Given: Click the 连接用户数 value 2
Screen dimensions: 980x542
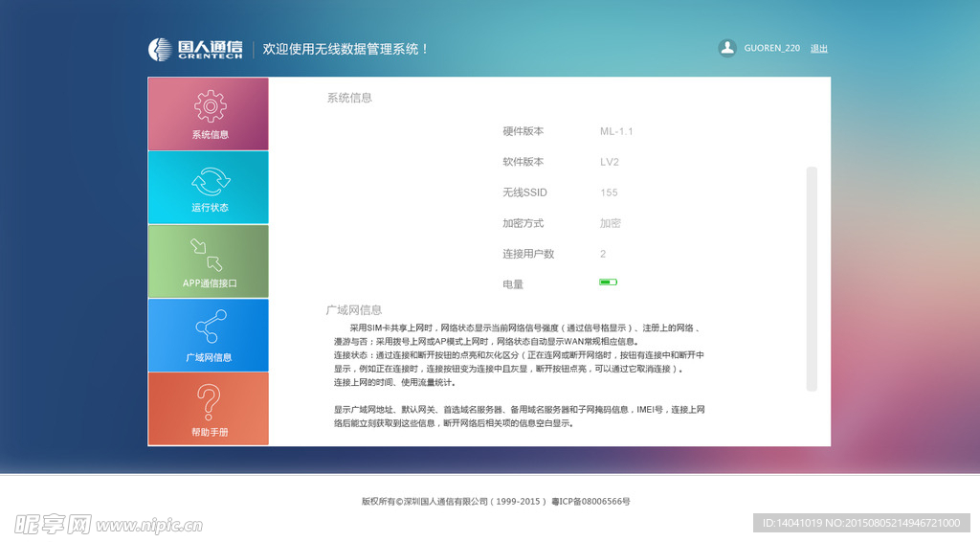Looking at the screenshot, I should click(x=603, y=254).
